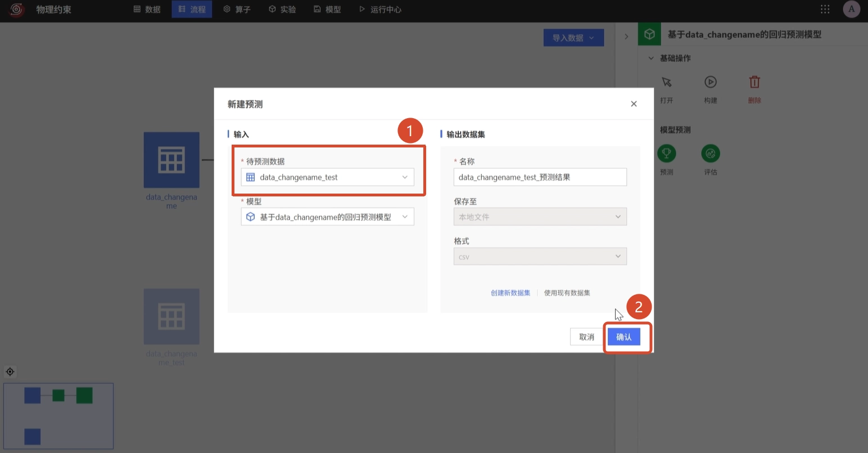Open the apps grid menu icon
This screenshot has height=453, width=868.
pos(825,9)
